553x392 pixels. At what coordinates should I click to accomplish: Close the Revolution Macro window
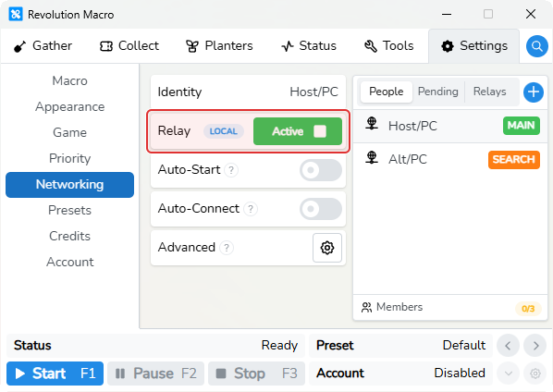coord(531,15)
